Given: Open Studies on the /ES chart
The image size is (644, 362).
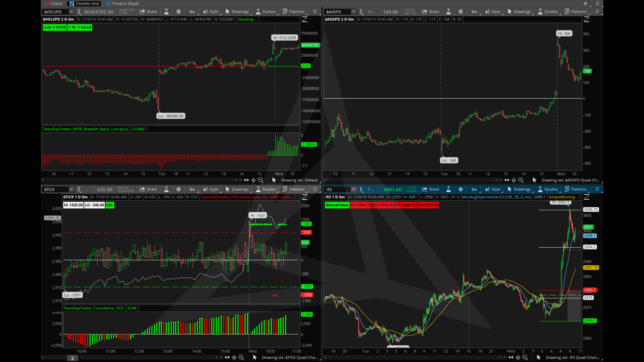Looking at the screenshot, I should pyautogui.click(x=548, y=189).
